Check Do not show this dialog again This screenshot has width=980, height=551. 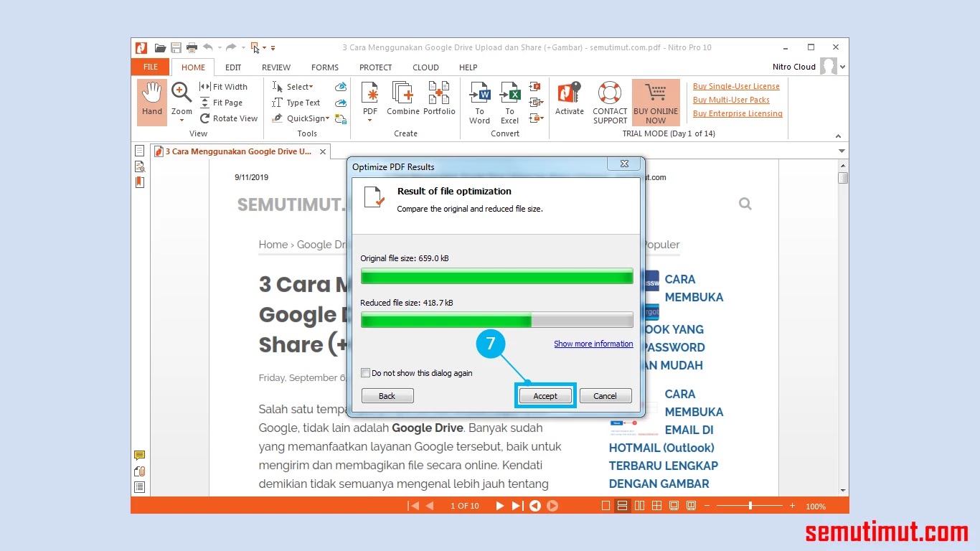(x=366, y=373)
